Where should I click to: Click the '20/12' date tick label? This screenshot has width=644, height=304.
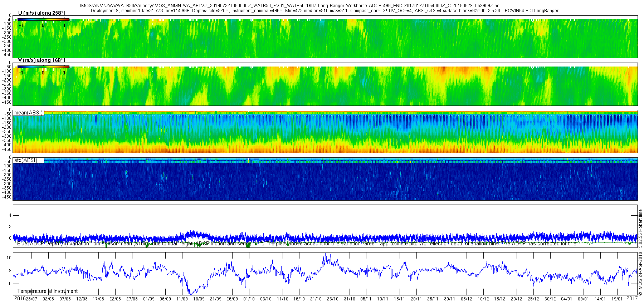[x=517, y=299]
